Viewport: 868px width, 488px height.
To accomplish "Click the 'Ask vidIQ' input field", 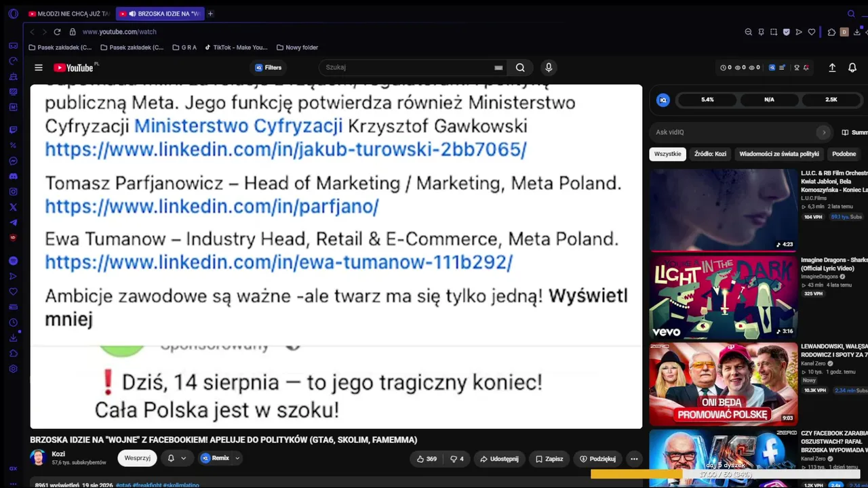I will 734,132.
